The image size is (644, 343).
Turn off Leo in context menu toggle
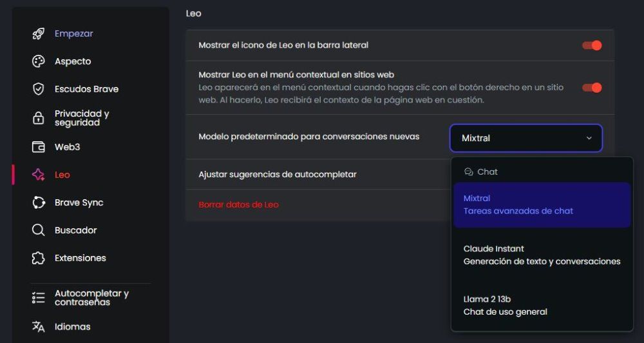coord(591,88)
